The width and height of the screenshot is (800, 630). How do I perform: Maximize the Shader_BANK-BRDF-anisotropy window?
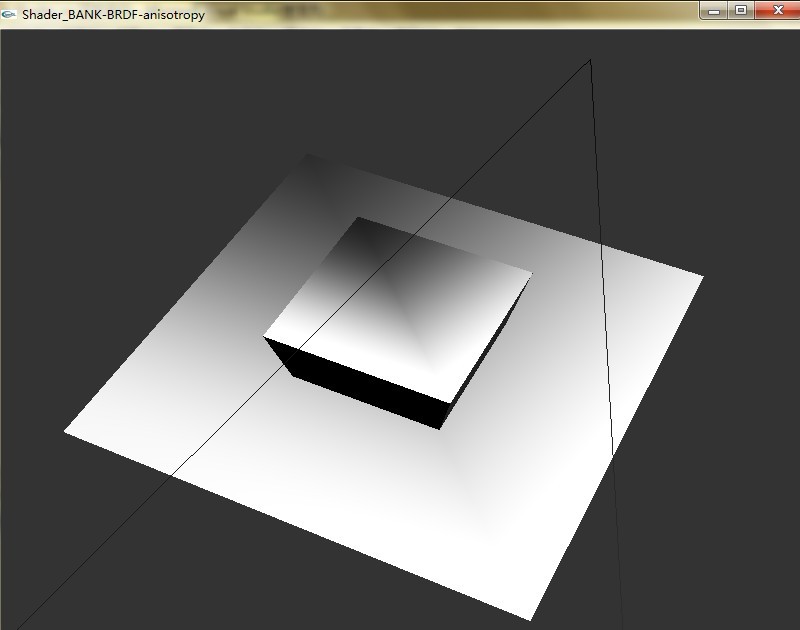coord(741,11)
